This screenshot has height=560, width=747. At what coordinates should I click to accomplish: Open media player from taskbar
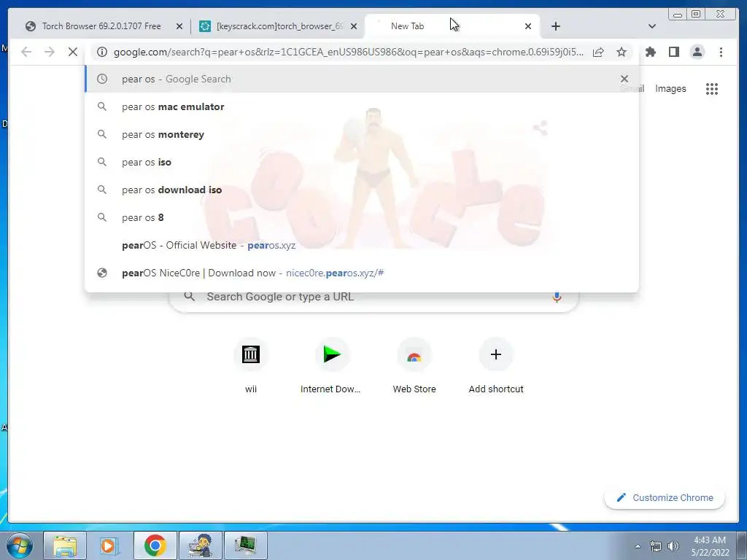109,545
